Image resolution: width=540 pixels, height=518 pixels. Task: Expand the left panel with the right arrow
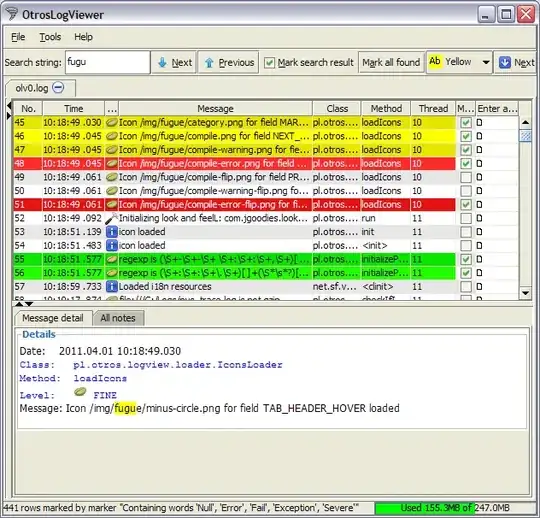pyautogui.click(x=9, y=115)
